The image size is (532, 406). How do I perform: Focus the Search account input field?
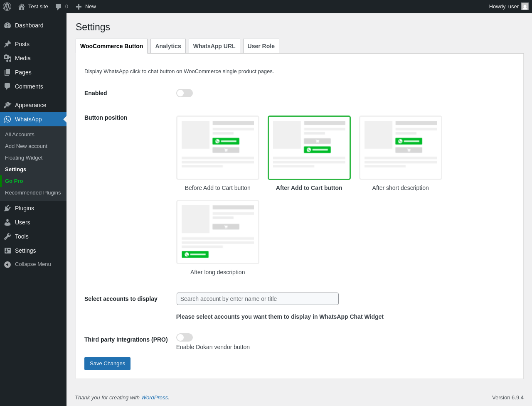[x=257, y=299]
